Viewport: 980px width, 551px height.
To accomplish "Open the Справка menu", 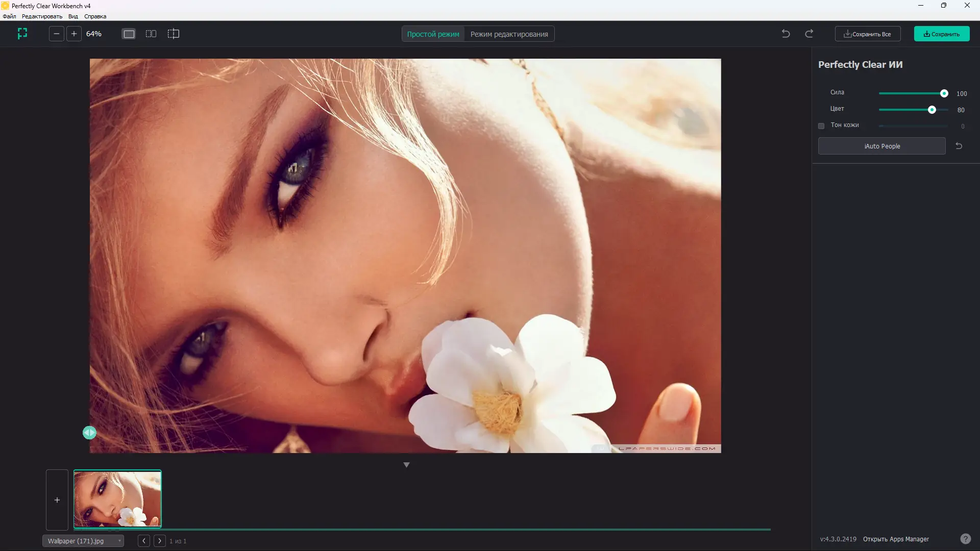I will (x=95, y=16).
